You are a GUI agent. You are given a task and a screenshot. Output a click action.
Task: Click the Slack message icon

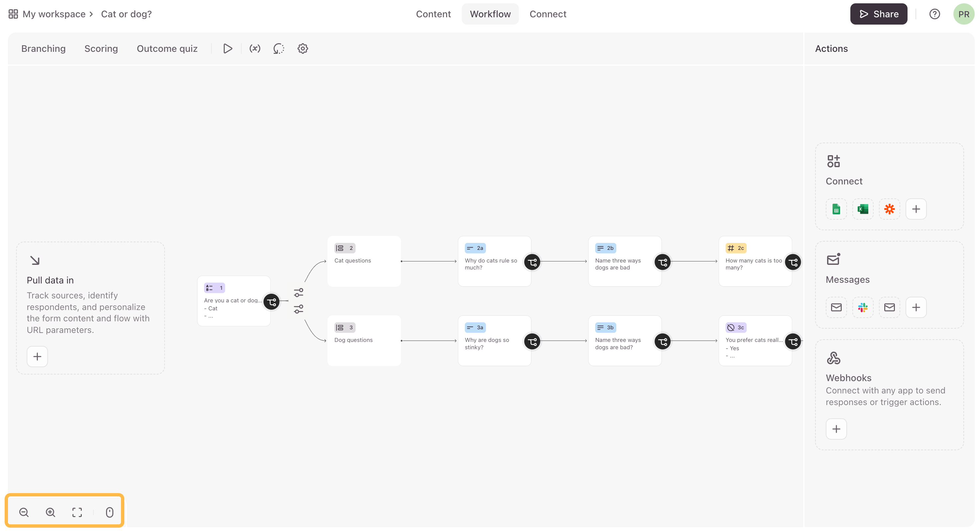pos(863,307)
